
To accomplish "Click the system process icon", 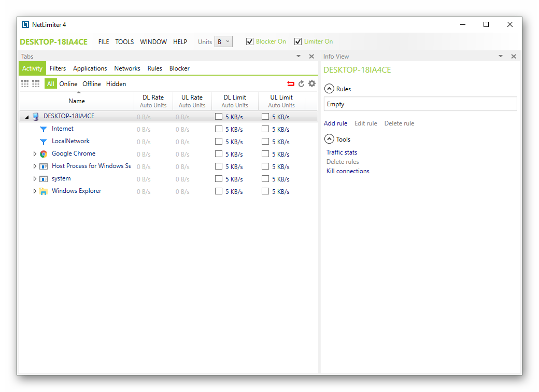I will (x=44, y=179).
